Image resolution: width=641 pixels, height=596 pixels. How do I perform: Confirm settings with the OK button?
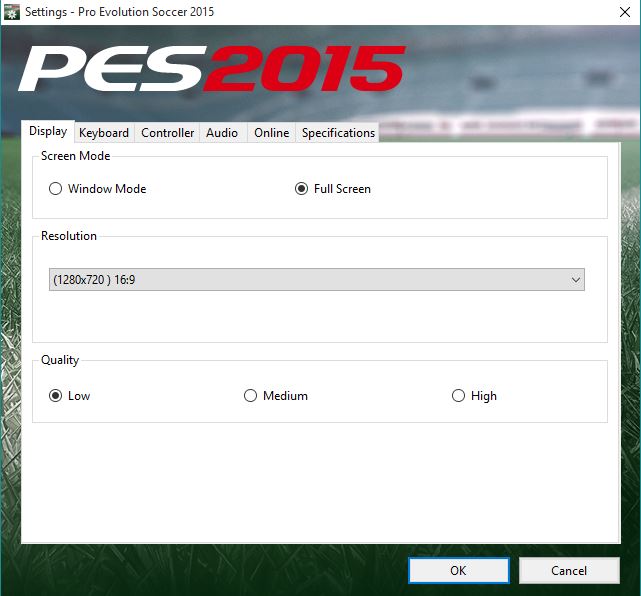pyautogui.click(x=459, y=570)
